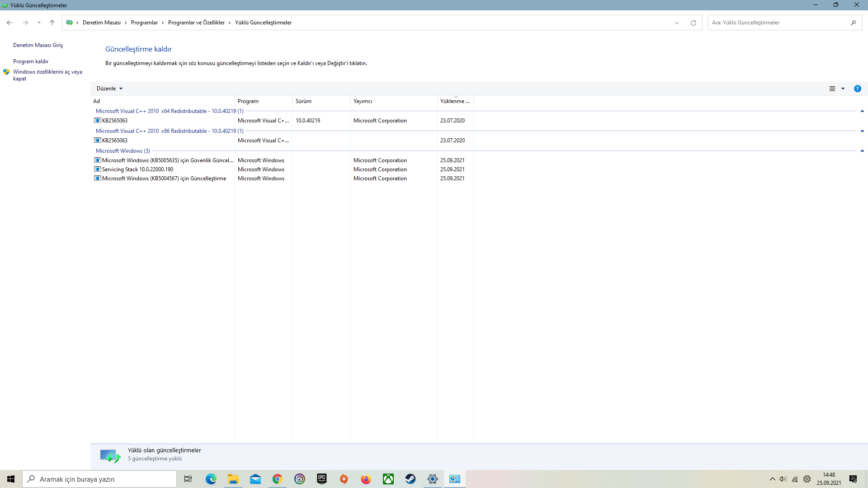Click Programlar in the breadcrumb path

coord(144,23)
